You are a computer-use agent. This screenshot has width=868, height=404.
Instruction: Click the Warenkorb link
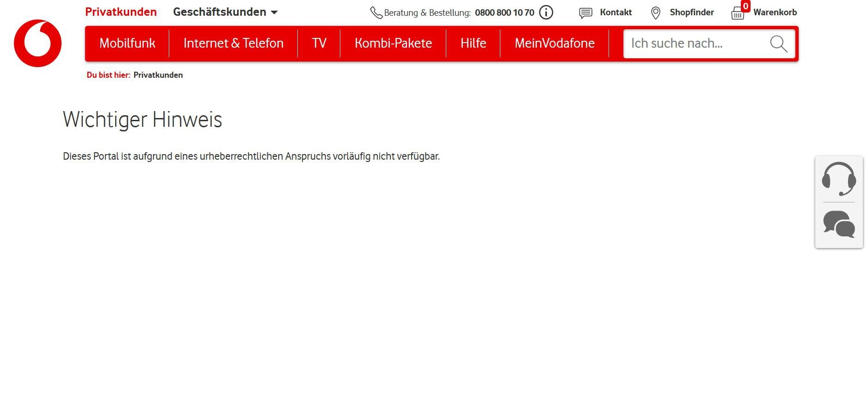(x=775, y=12)
